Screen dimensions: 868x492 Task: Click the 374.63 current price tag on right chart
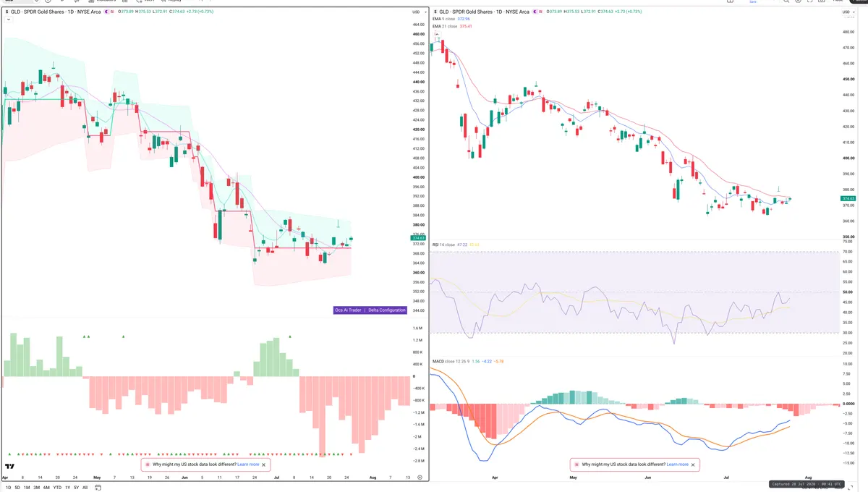tap(848, 198)
